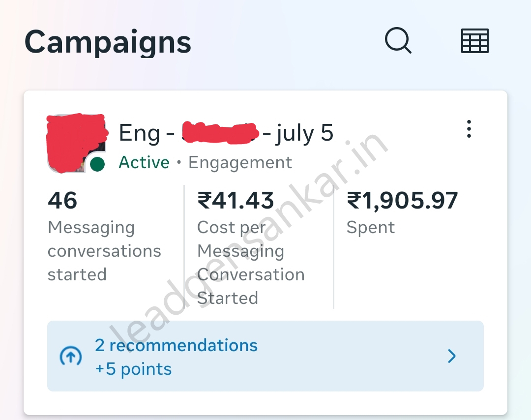Click the recommendations upward arrow icon
Image resolution: width=531 pixels, height=420 pixels.
71,357
